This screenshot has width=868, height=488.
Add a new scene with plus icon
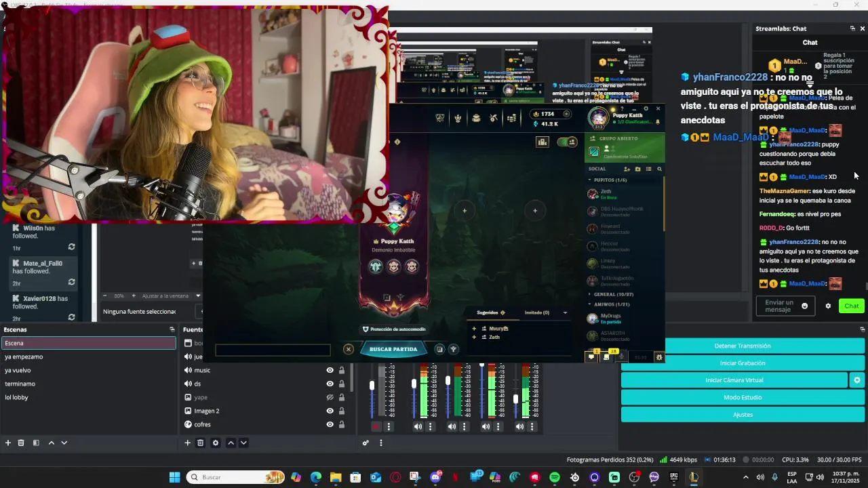pos(8,443)
